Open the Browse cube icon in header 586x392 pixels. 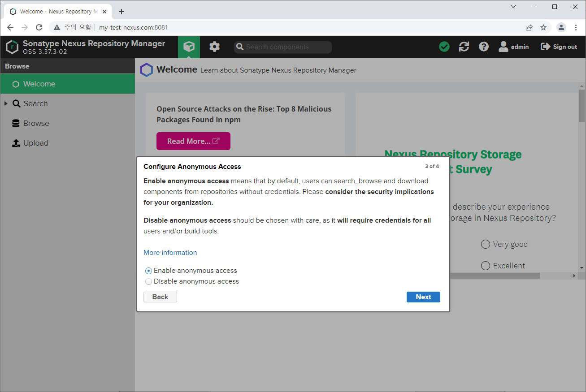click(x=189, y=47)
